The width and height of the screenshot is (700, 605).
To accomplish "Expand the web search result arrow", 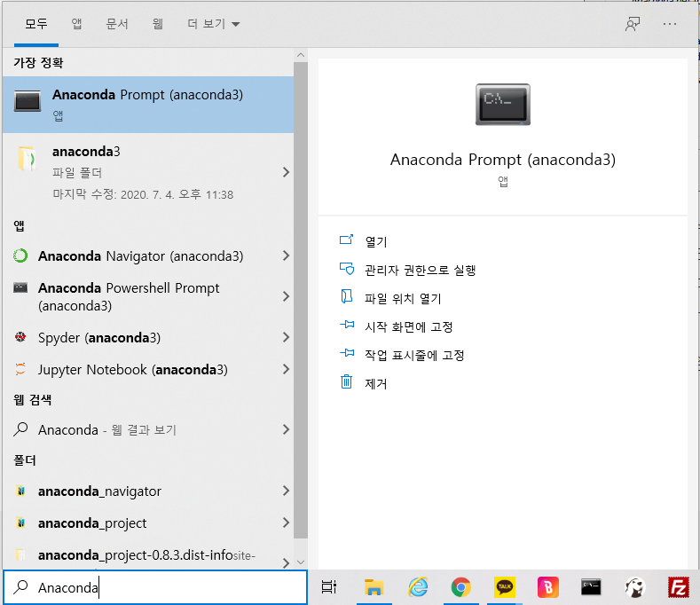I will (287, 429).
